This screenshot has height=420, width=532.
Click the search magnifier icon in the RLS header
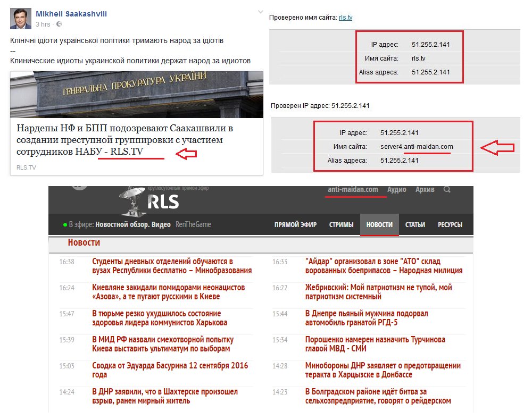pyautogui.click(x=447, y=189)
